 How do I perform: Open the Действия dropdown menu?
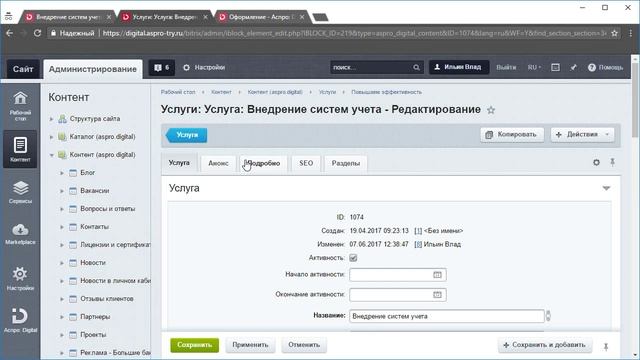click(582, 134)
